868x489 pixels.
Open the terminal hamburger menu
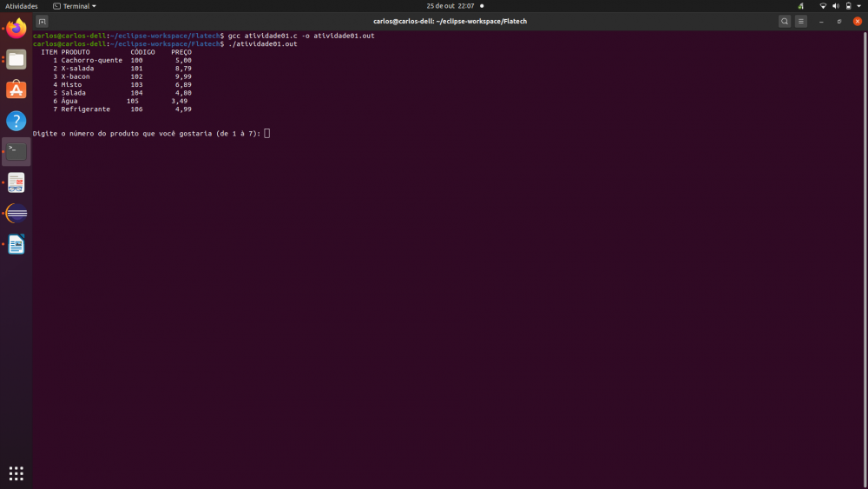pyautogui.click(x=801, y=21)
